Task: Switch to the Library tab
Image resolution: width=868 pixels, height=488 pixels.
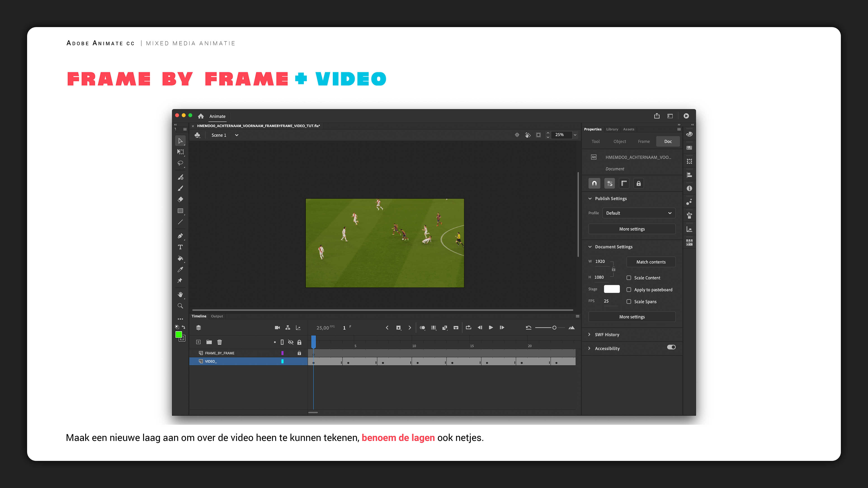Action: click(x=612, y=129)
